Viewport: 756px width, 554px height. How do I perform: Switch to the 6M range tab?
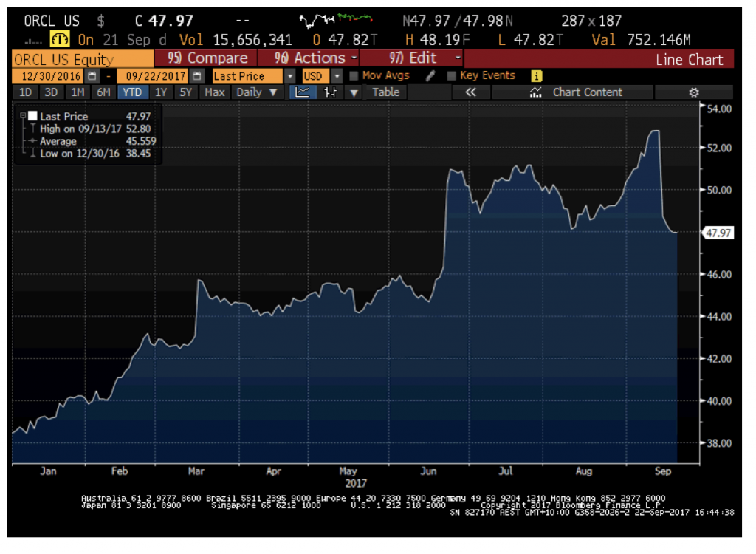point(103,92)
